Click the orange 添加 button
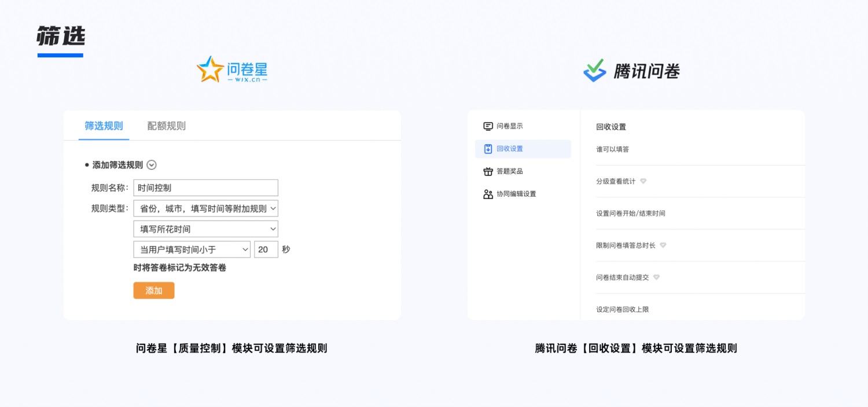The image size is (868, 407). [x=154, y=291]
